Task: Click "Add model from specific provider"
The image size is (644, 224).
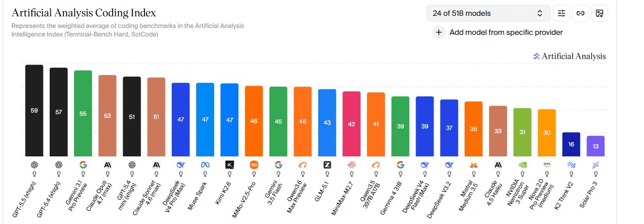Action: coord(505,32)
